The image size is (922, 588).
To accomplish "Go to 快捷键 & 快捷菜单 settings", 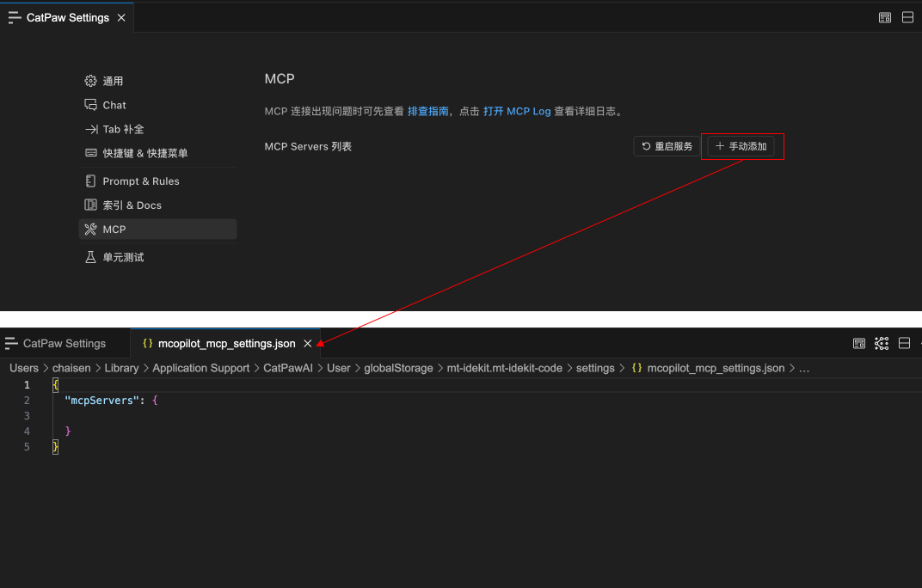I will [x=144, y=153].
